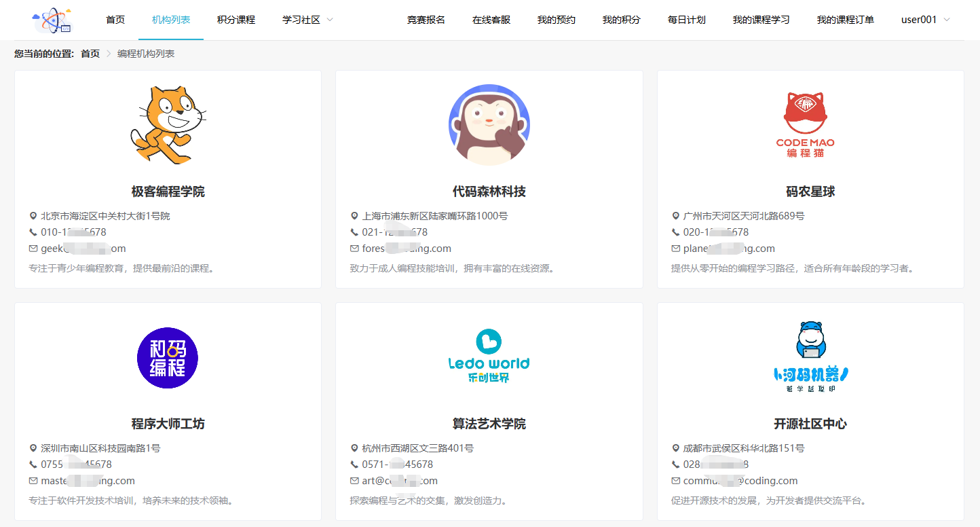Click address 杭州市西湖区文三路401号
The image size is (980, 527).
tap(418, 448)
